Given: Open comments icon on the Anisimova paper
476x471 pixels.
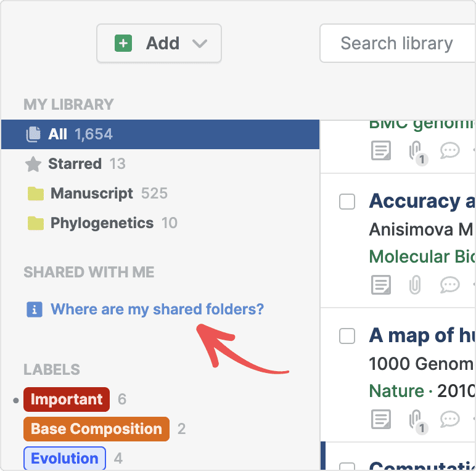Looking at the screenshot, I should [x=450, y=285].
